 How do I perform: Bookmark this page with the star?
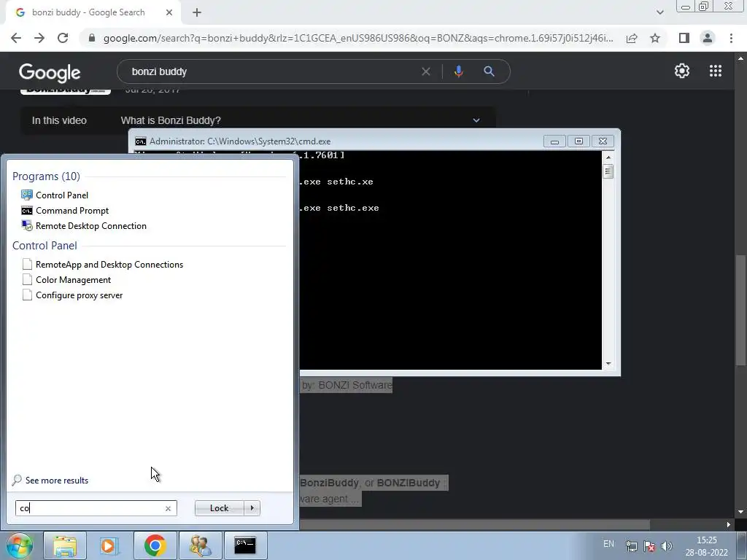tap(655, 38)
